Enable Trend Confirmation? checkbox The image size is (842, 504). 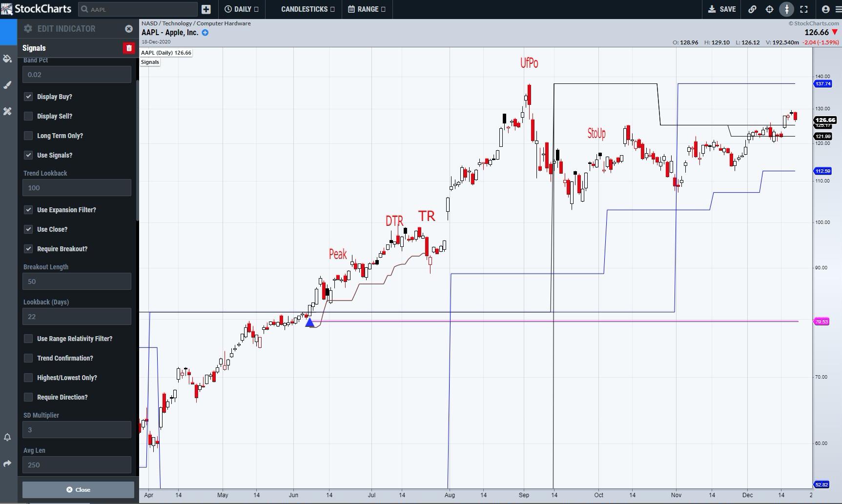pyautogui.click(x=28, y=358)
